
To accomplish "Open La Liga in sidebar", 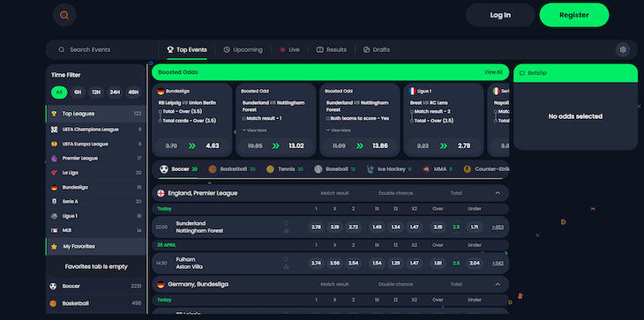I will point(95,173).
